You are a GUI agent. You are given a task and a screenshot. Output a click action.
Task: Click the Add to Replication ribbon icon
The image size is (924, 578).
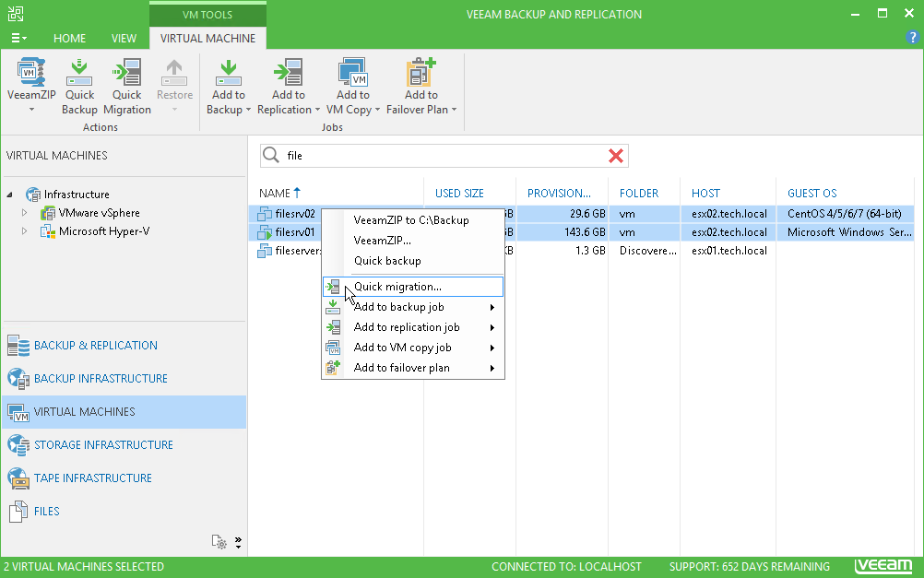pos(288,72)
